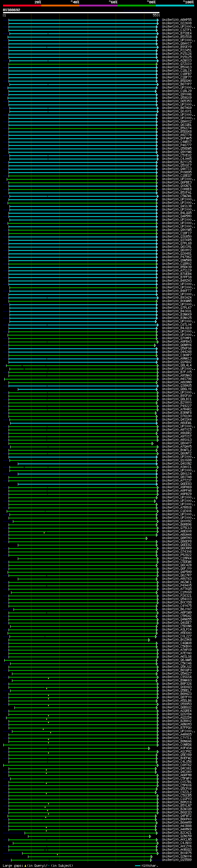This screenshot has width=197, height=868.
Task: Open hit UniRef100_Q8AVI7
Action: [x=177, y=43]
